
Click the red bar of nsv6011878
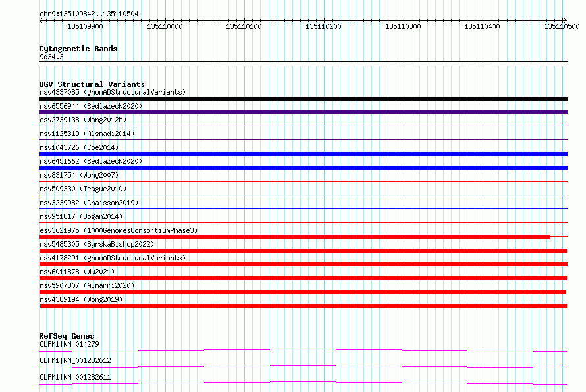pyautogui.click(x=303, y=278)
